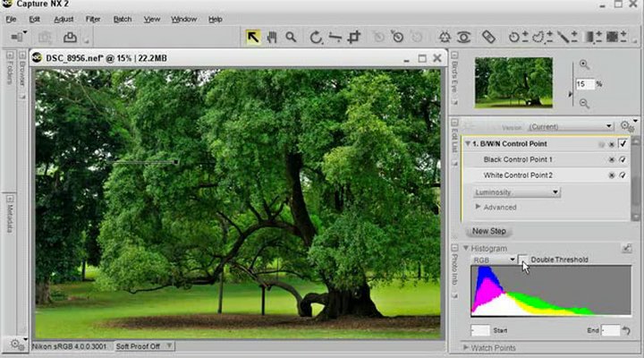Collapse the Bird's Eye panel

point(454,55)
